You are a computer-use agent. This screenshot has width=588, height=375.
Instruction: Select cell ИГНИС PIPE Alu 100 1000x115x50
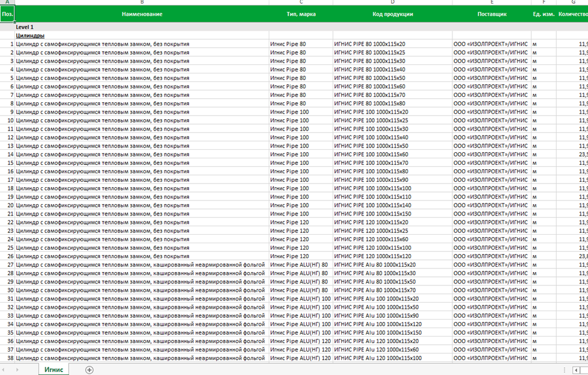coord(393,307)
